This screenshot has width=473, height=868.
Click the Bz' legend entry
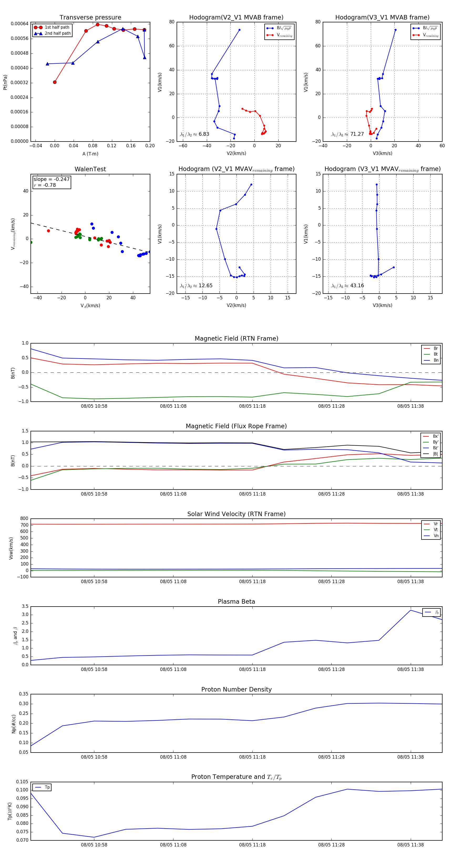431,448
